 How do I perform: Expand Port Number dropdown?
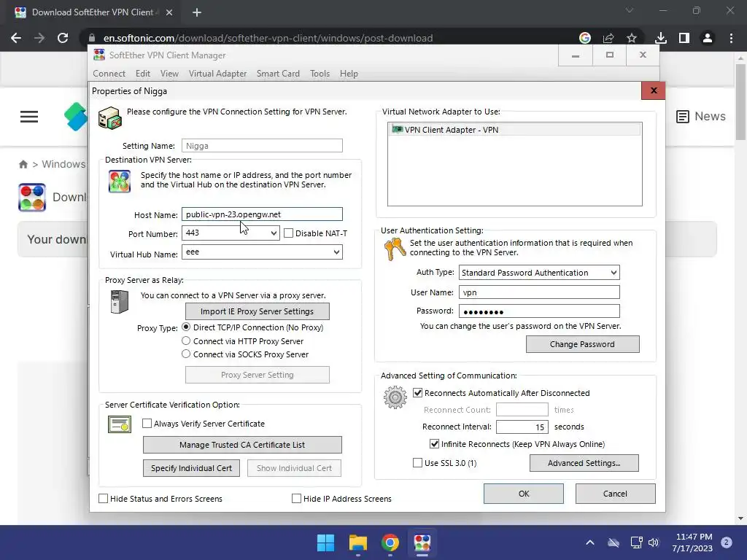coord(274,233)
